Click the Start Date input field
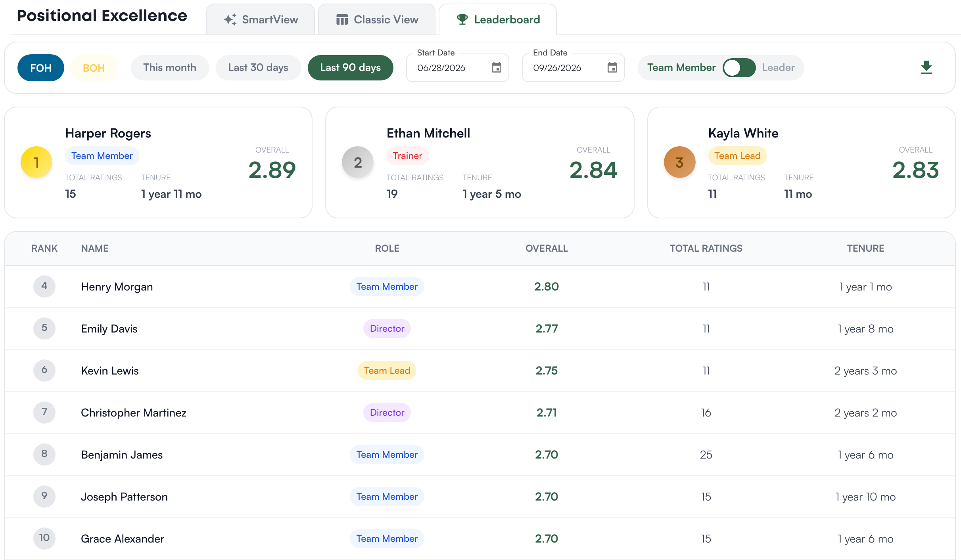 point(458,68)
